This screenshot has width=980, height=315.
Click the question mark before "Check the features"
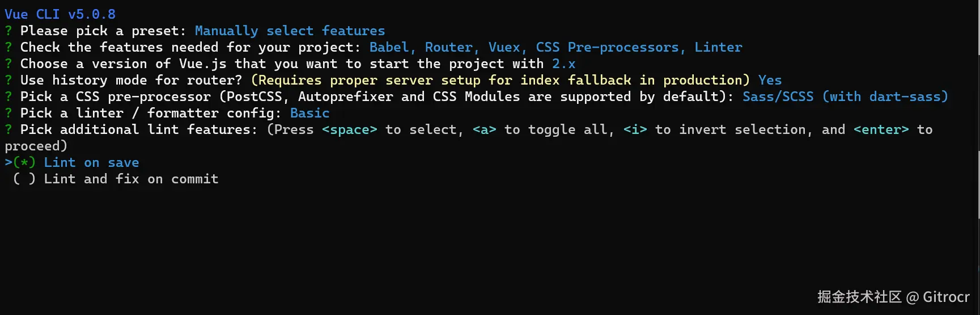(x=9, y=47)
